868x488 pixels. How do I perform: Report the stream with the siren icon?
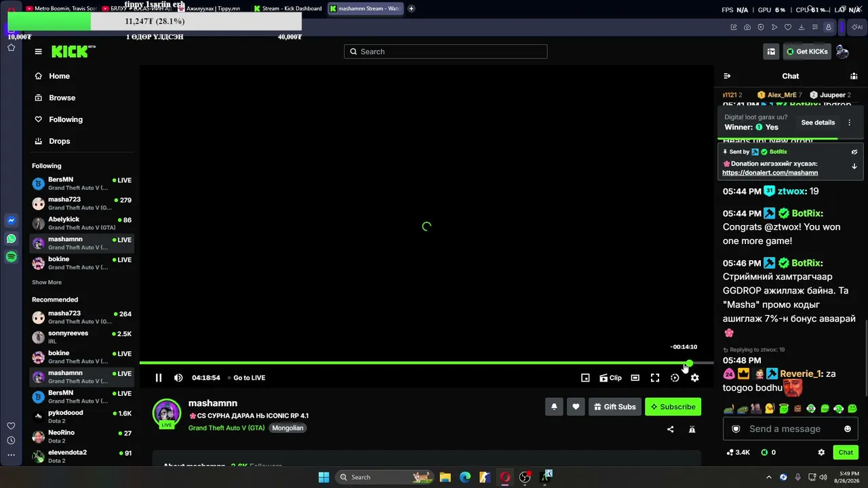(692, 429)
